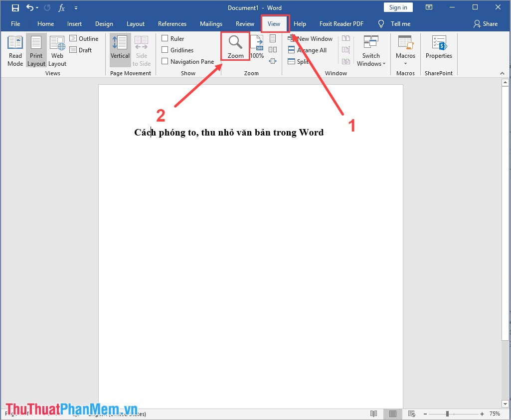Open the Help tab
Screen dimensions: 511x420
pyautogui.click(x=300, y=24)
